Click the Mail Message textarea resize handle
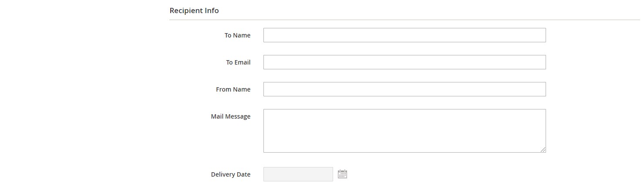The image size is (644, 191). click(x=543, y=150)
